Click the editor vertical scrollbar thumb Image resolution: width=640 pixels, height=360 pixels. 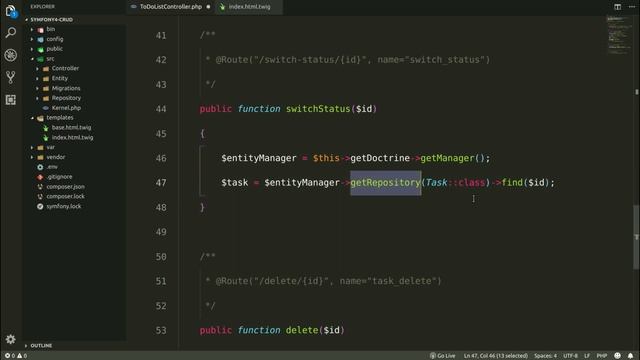point(636,237)
